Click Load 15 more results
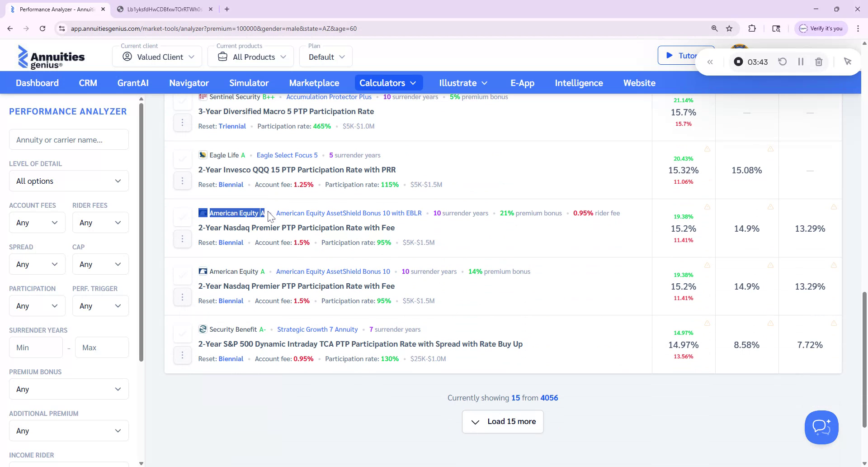This screenshot has height=467, width=868. coord(503,421)
